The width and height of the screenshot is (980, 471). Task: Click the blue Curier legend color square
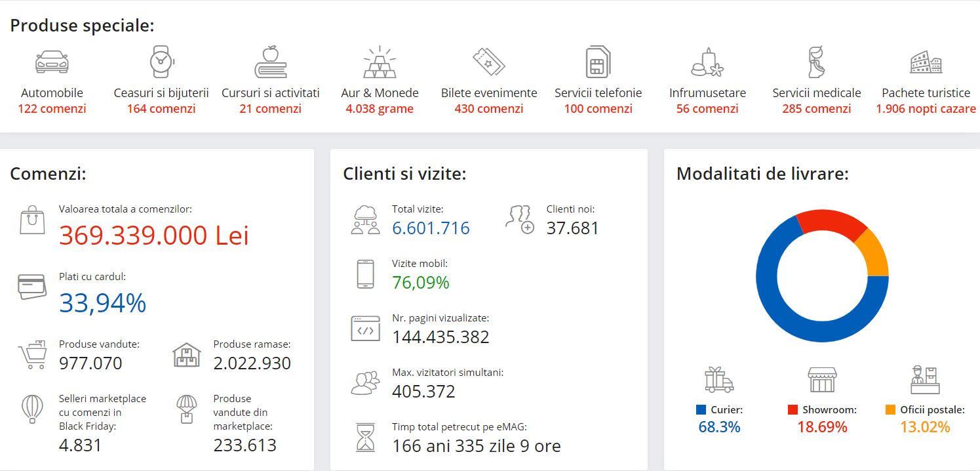(701, 410)
